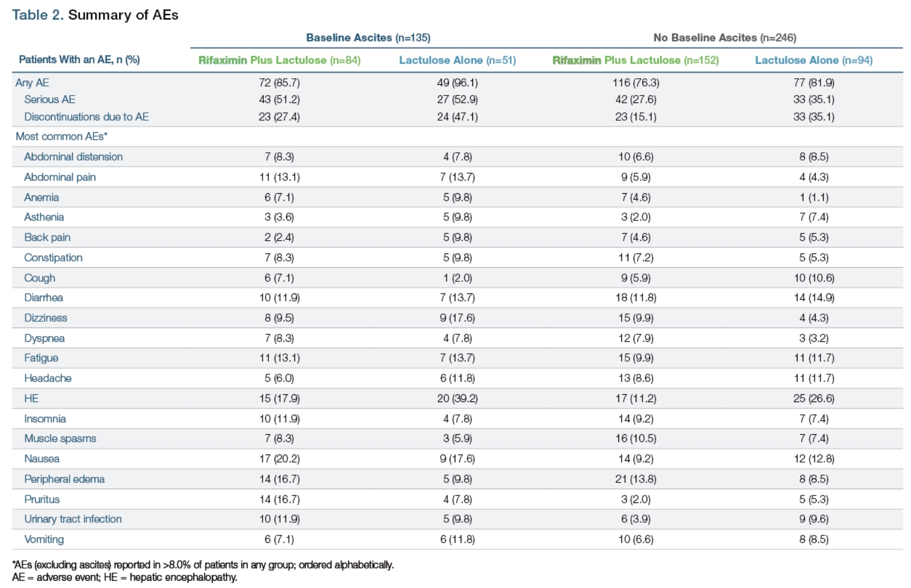Select the 'Baseline Ascites (n=135)' group header
The image size is (911, 588).
[368, 38]
